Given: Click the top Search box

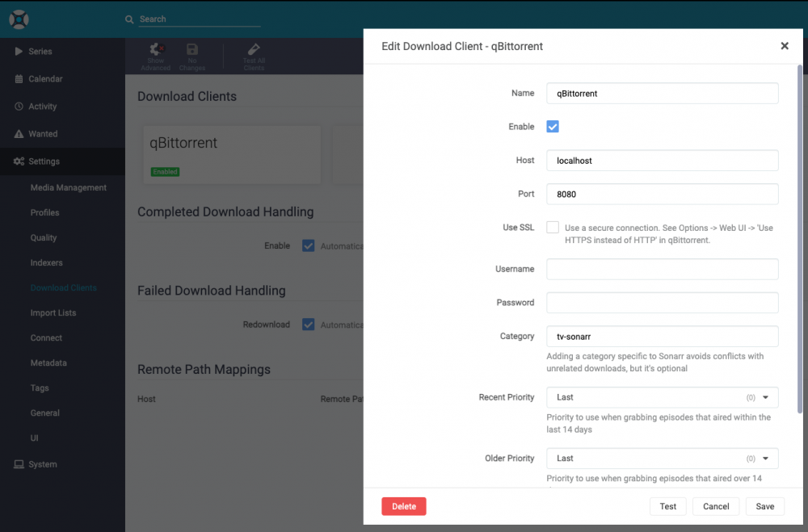Looking at the screenshot, I should pos(200,19).
